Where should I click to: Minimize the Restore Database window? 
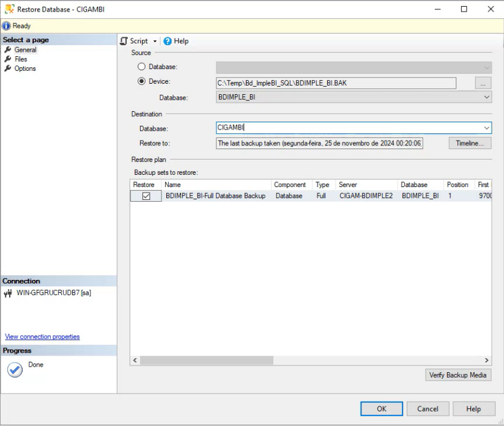point(437,9)
